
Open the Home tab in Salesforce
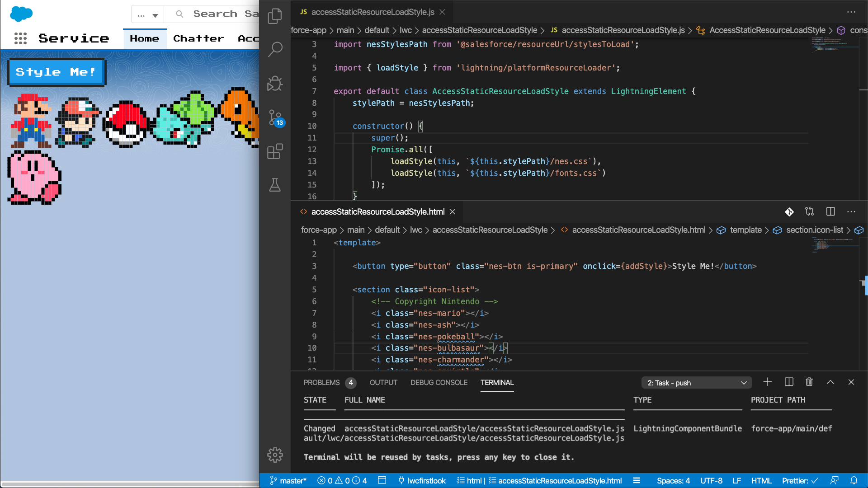(x=145, y=39)
